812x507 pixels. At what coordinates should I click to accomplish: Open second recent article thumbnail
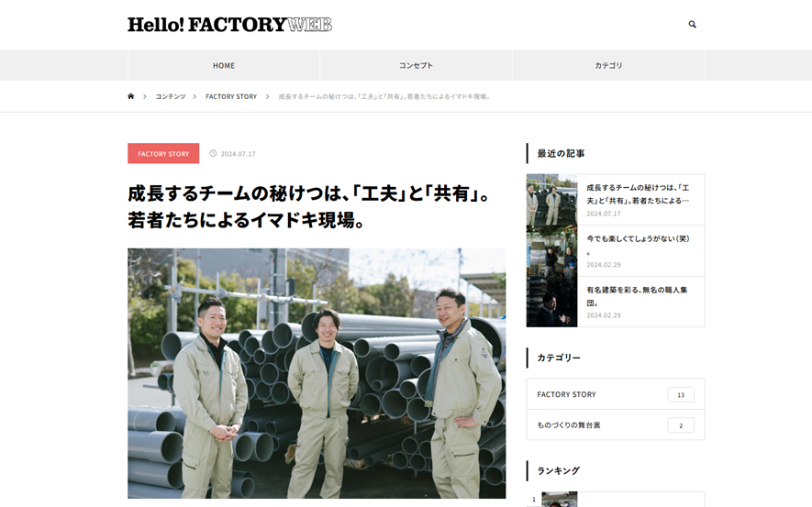pos(551,250)
